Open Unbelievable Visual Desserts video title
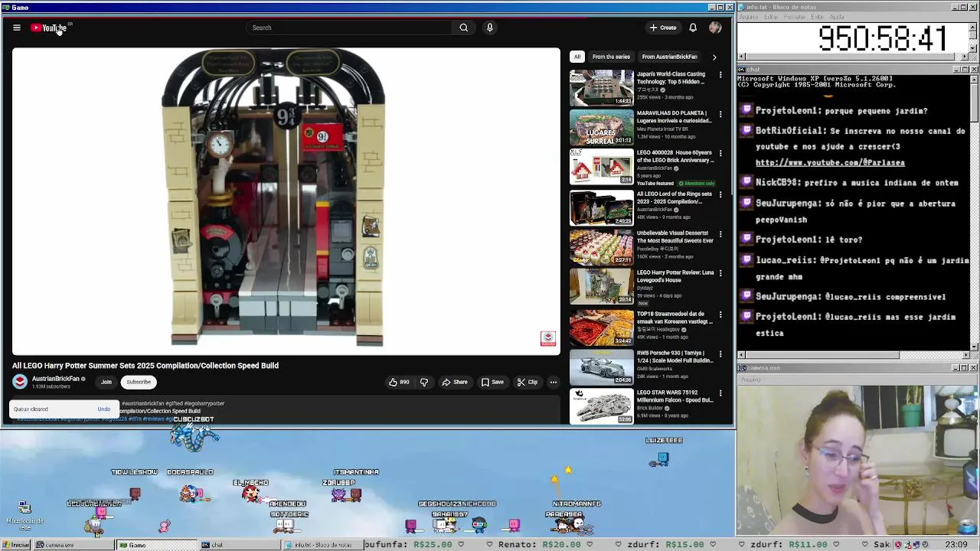The image size is (980, 551). pyautogui.click(x=675, y=236)
